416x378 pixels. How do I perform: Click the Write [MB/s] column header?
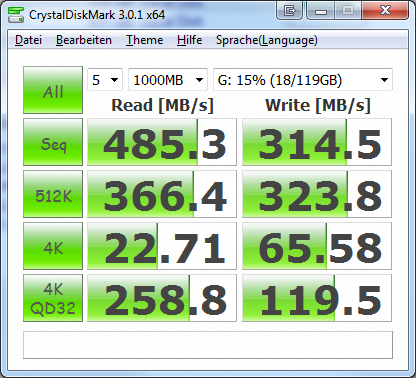click(x=318, y=105)
